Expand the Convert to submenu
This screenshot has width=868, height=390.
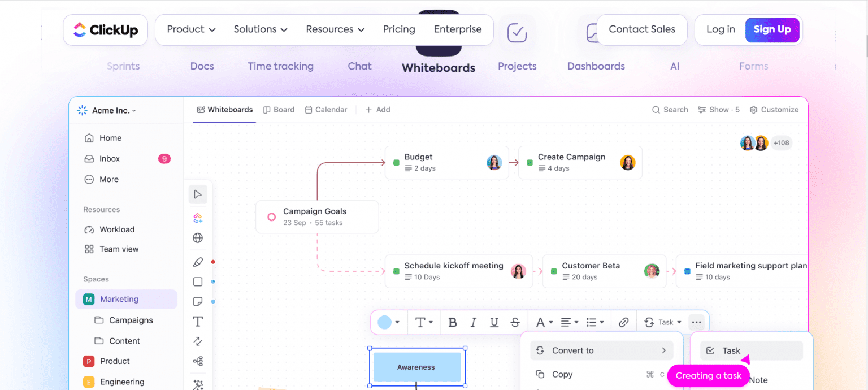pyautogui.click(x=602, y=350)
